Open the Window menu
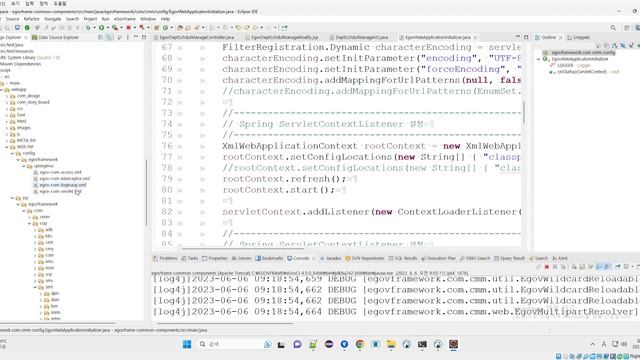The image size is (640, 360). [148, 19]
